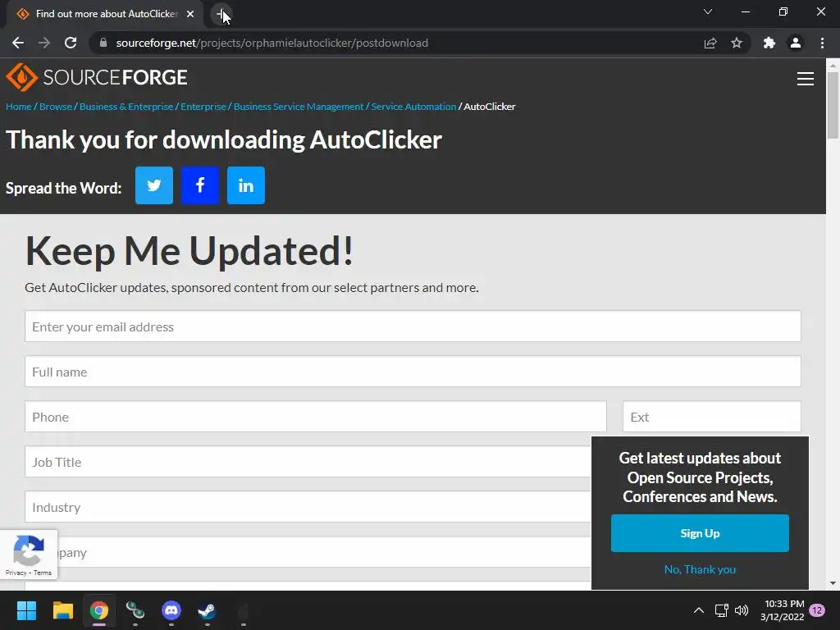This screenshot has width=840, height=630.
Task: Open the clock and date flyout
Action: 782,610
